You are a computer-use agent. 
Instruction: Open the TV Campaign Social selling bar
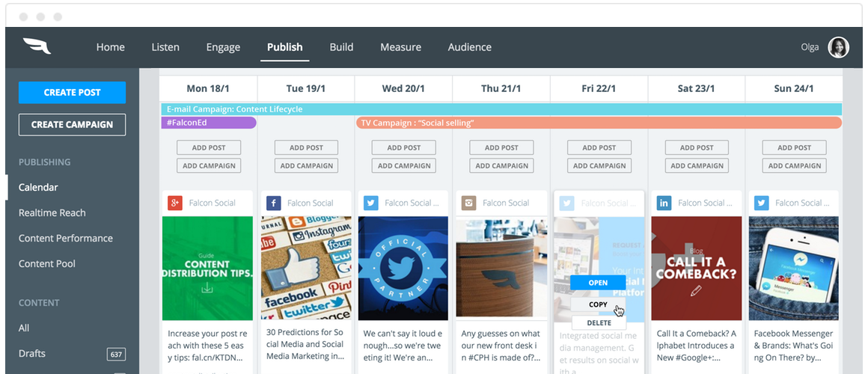point(599,123)
